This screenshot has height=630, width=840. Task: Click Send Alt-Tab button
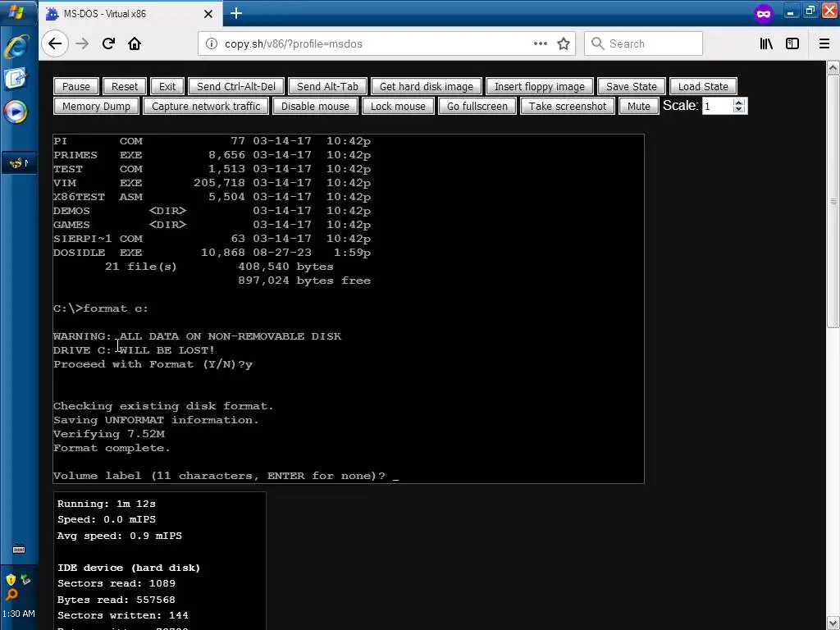[327, 86]
